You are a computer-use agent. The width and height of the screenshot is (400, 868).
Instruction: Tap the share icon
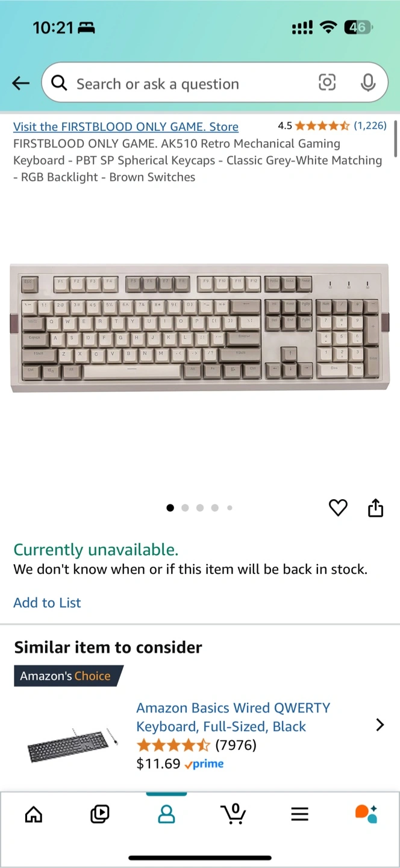pyautogui.click(x=375, y=508)
